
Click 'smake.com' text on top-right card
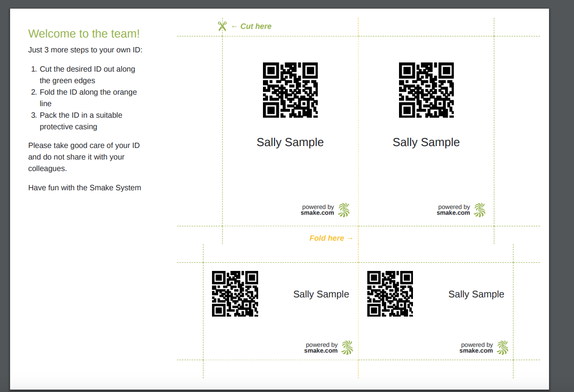pyautogui.click(x=453, y=213)
